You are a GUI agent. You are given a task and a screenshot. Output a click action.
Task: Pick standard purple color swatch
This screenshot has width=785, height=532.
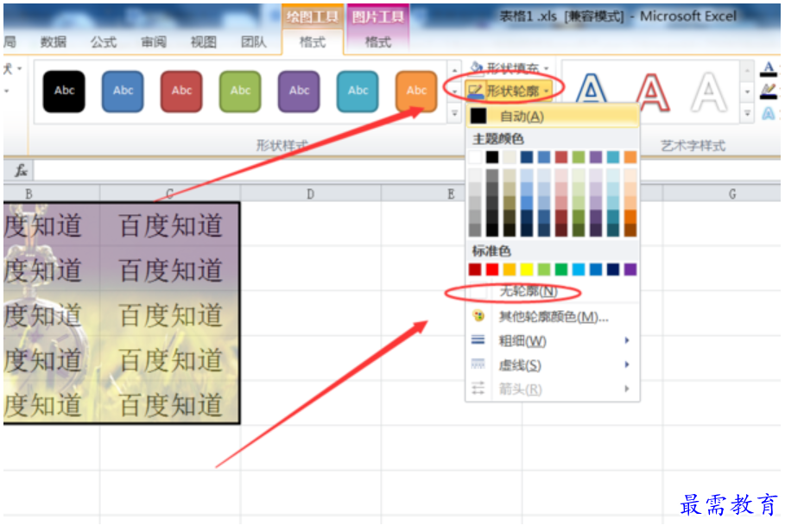[630, 269]
